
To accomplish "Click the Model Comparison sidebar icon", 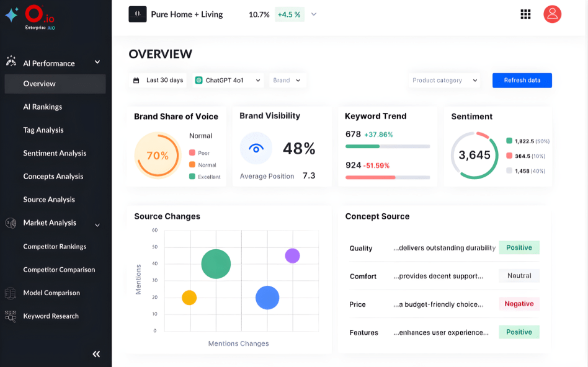I will (11, 293).
